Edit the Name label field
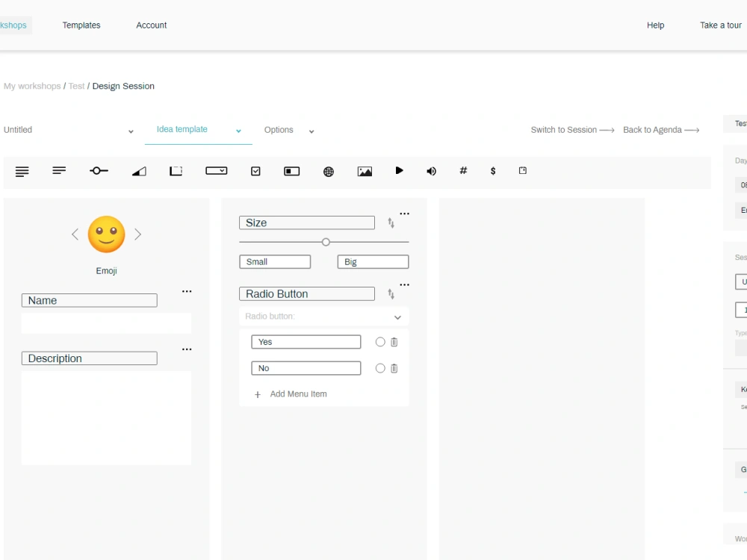The width and height of the screenshot is (747, 560). click(x=90, y=300)
